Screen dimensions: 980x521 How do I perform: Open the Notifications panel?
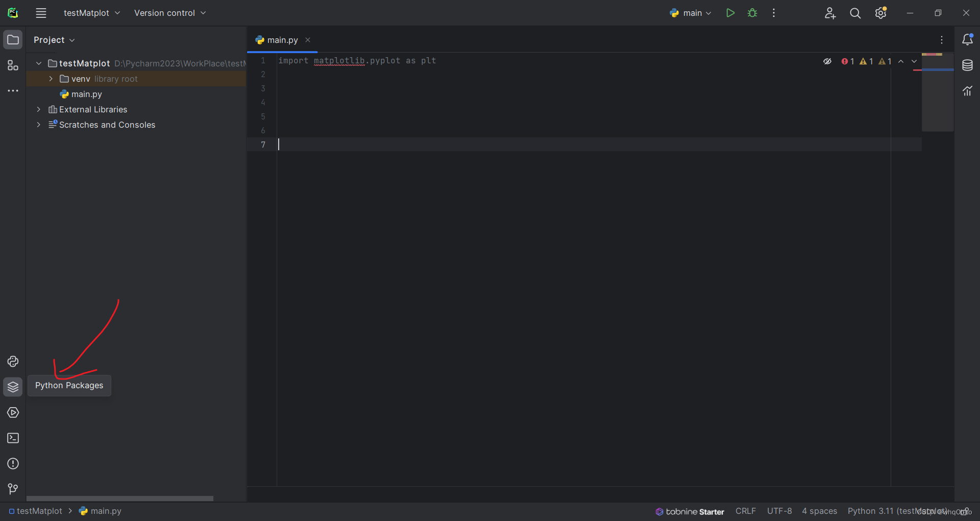click(x=968, y=39)
